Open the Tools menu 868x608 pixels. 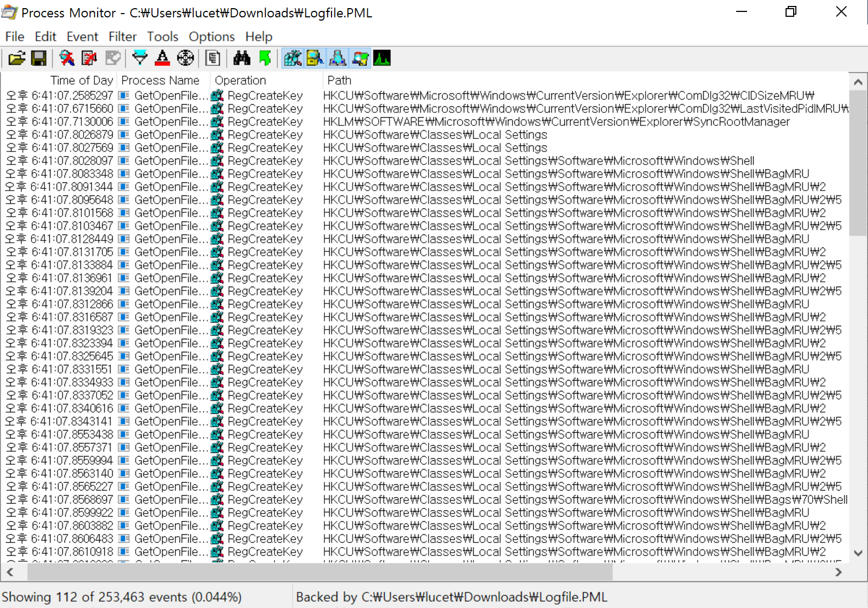pyautogui.click(x=163, y=36)
